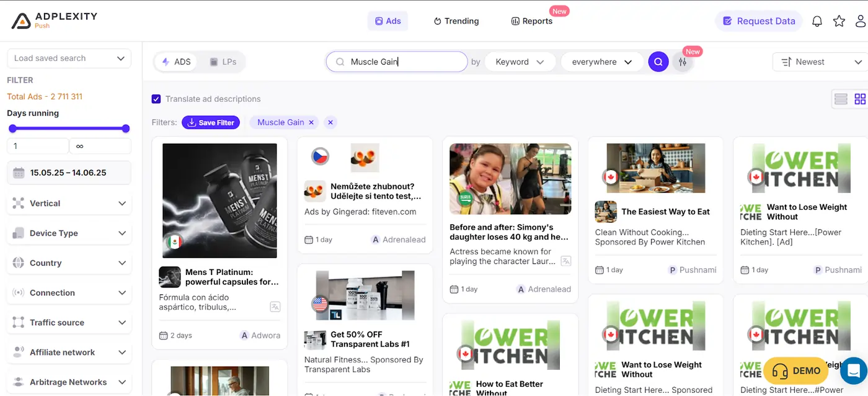Viewport: 868px width, 396px height.
Task: Switch to LPs toggle option
Action: pyautogui.click(x=222, y=62)
